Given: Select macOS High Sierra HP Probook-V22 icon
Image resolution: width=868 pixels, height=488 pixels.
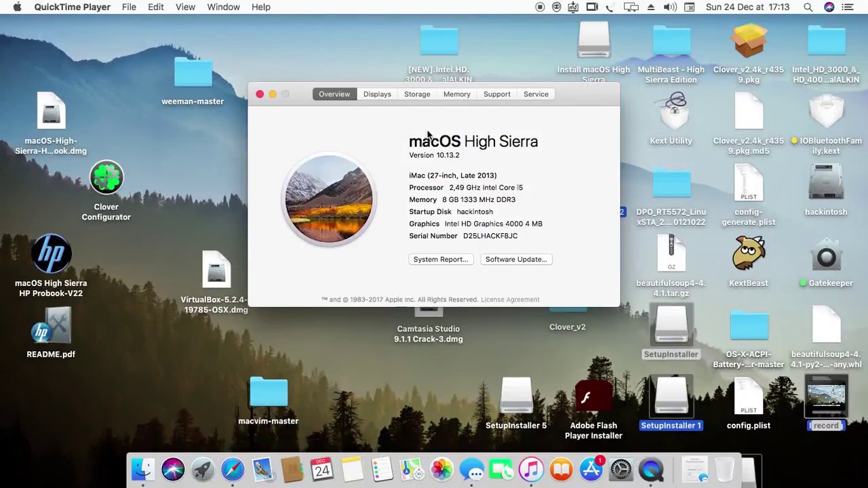Looking at the screenshot, I should click(x=51, y=254).
